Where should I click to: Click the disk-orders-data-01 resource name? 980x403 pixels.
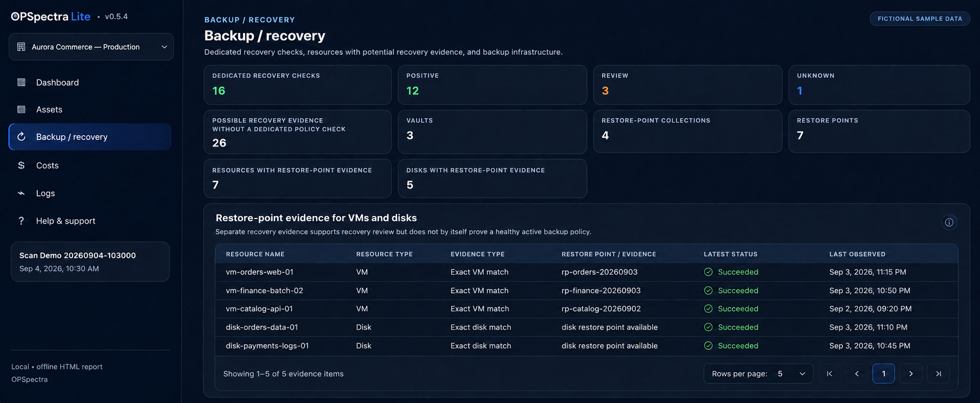coord(262,327)
